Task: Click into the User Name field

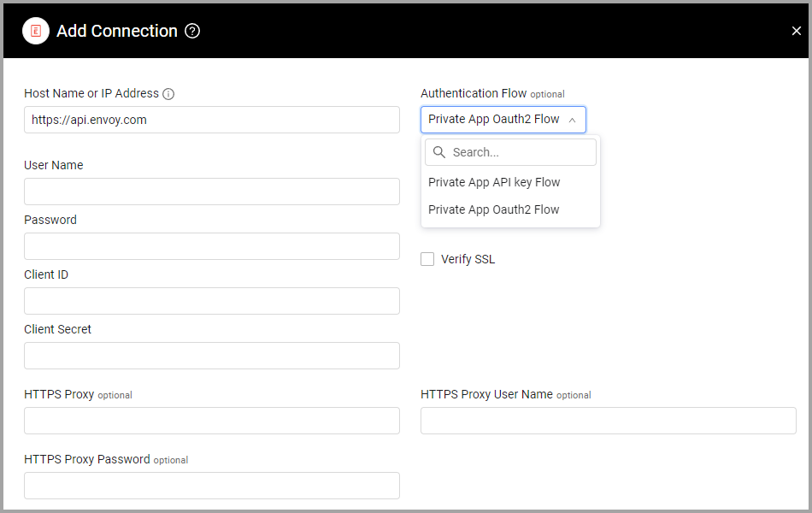Action: [212, 192]
